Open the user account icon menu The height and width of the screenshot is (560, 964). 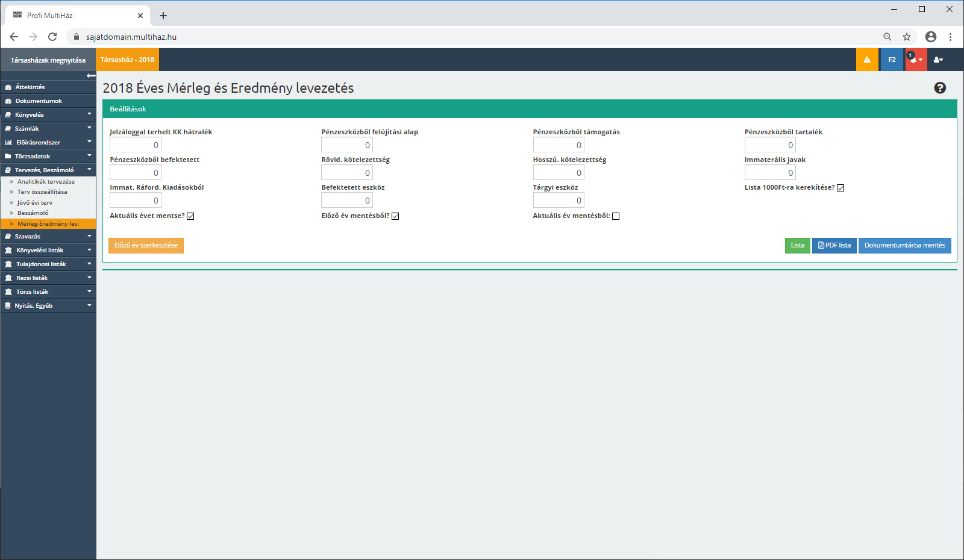point(938,60)
